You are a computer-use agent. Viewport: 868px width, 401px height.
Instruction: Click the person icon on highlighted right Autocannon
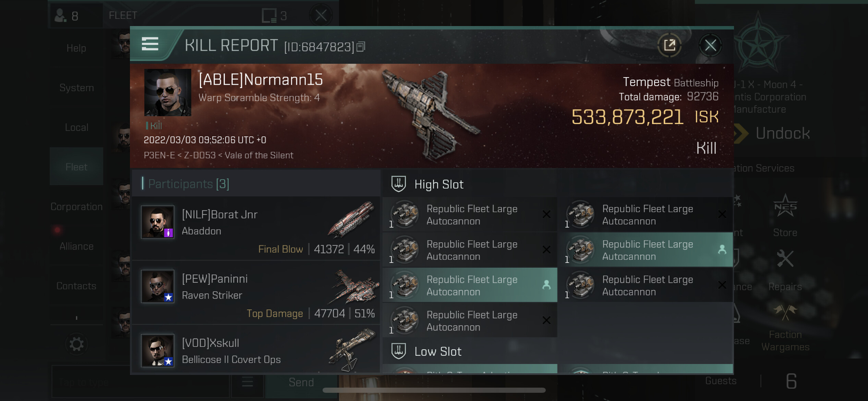click(x=722, y=250)
